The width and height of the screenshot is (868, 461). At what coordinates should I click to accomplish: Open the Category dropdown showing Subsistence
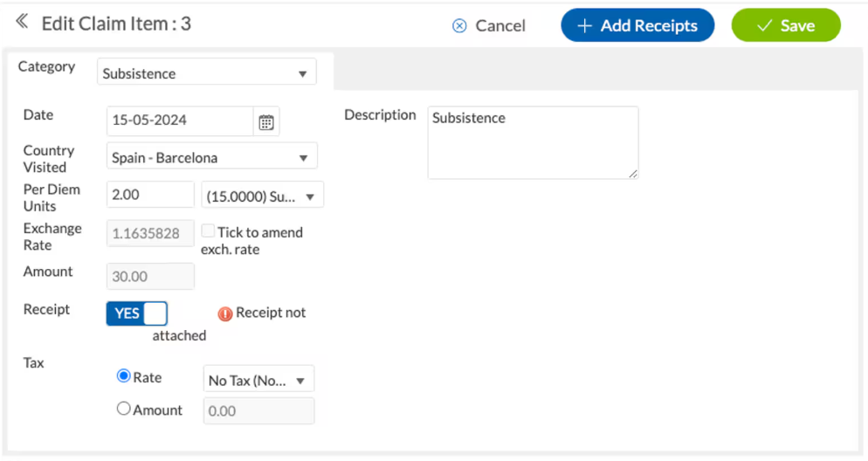coord(206,72)
